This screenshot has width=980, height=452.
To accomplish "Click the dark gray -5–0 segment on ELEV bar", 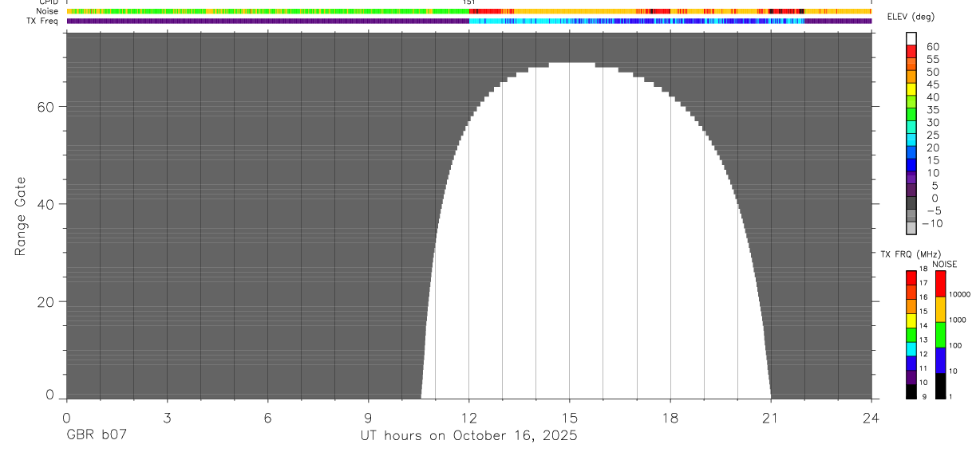I will pyautogui.click(x=911, y=203).
